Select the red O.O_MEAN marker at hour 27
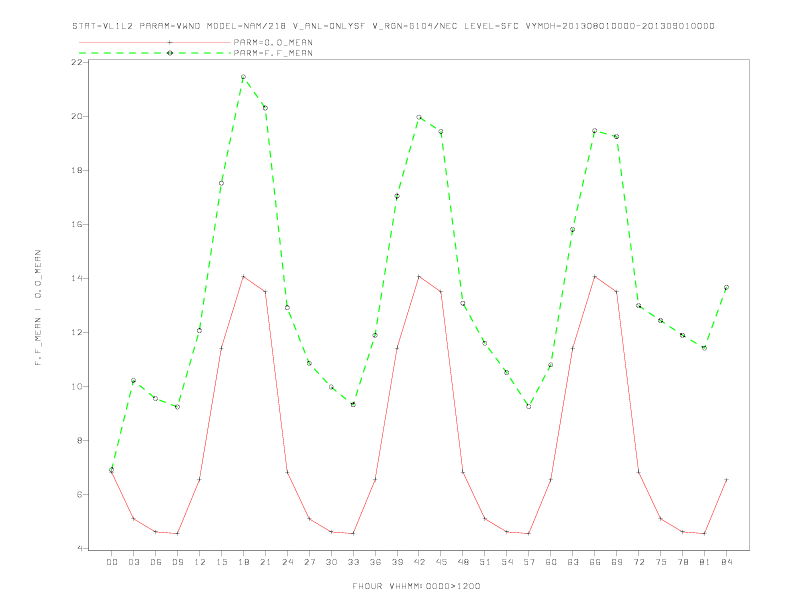This screenshot has height=612, width=792. [x=309, y=519]
